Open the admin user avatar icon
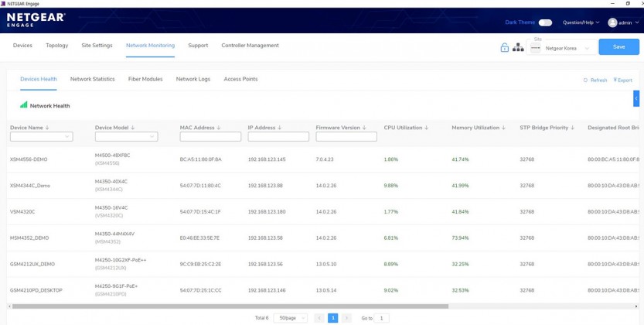This screenshot has height=325, width=644. [x=612, y=22]
